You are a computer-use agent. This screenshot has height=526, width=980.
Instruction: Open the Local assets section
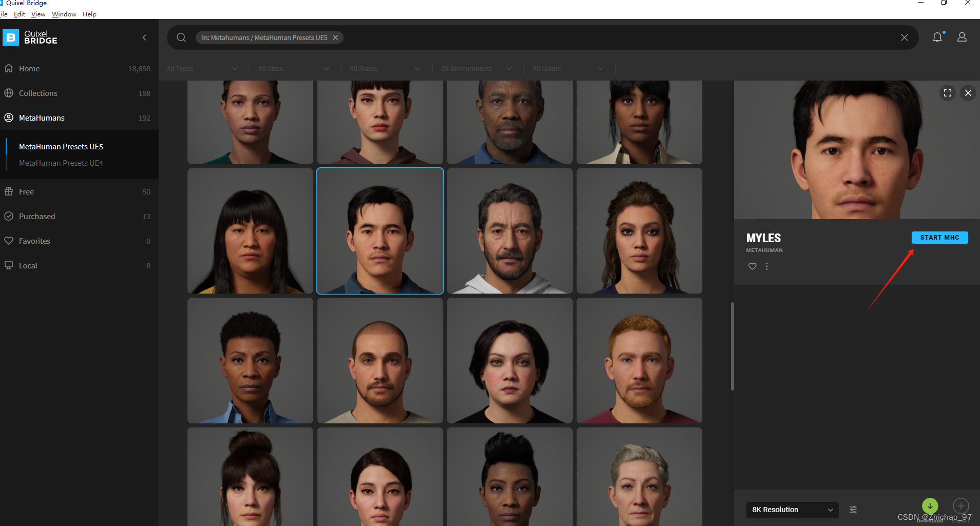[79, 265]
